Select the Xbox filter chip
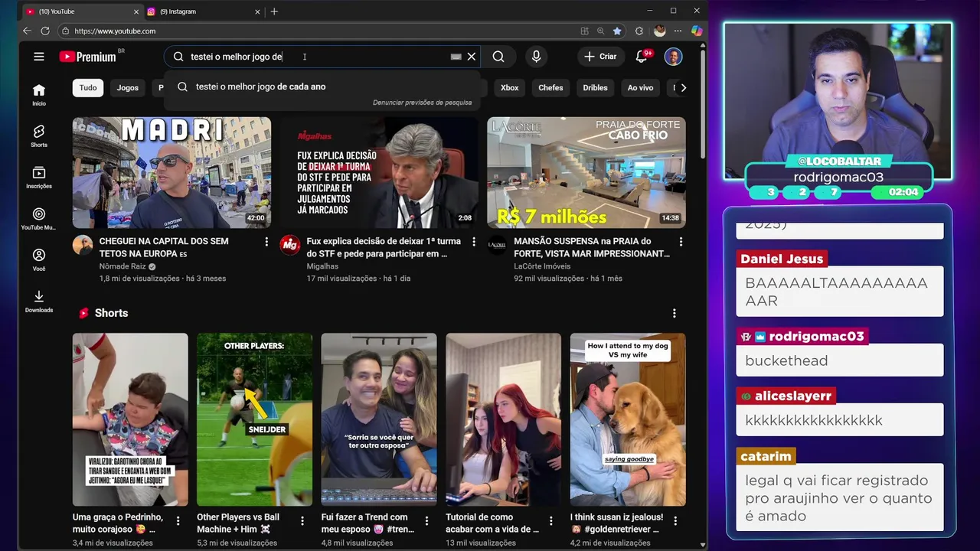The image size is (980, 551). [x=510, y=88]
